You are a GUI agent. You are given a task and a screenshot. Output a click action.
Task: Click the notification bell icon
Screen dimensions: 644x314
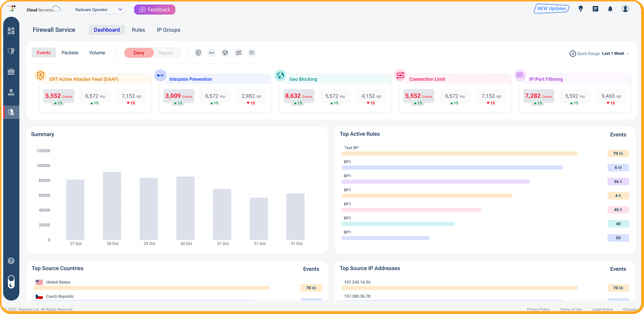pyautogui.click(x=610, y=9)
